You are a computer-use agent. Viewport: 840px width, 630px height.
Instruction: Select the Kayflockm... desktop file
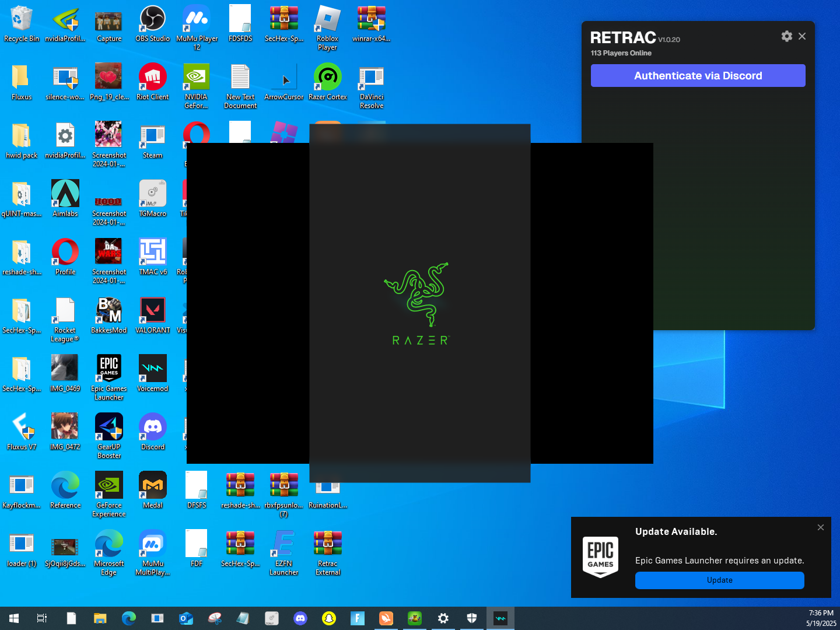tap(22, 491)
